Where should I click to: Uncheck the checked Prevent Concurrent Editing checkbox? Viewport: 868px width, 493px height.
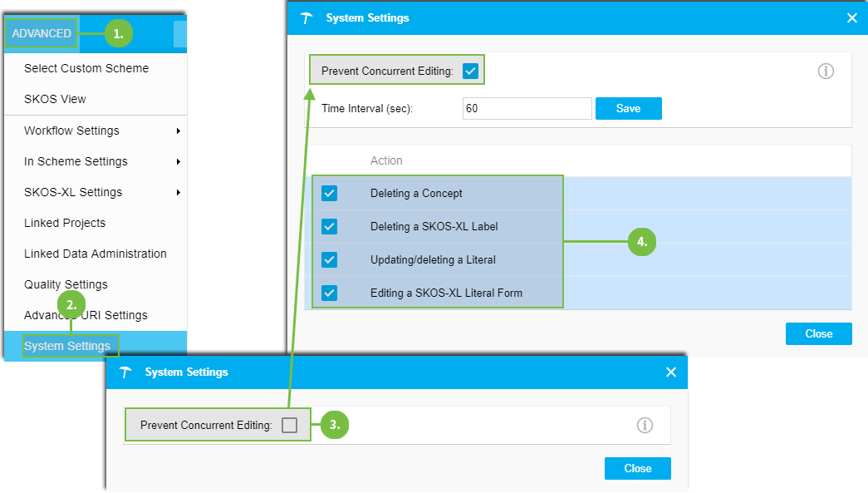[x=471, y=71]
